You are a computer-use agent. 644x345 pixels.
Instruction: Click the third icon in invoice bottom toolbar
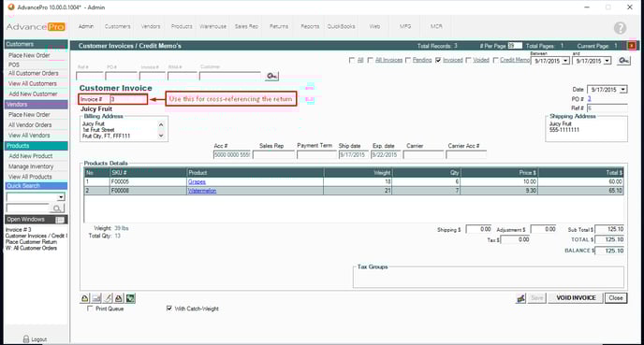point(108,298)
